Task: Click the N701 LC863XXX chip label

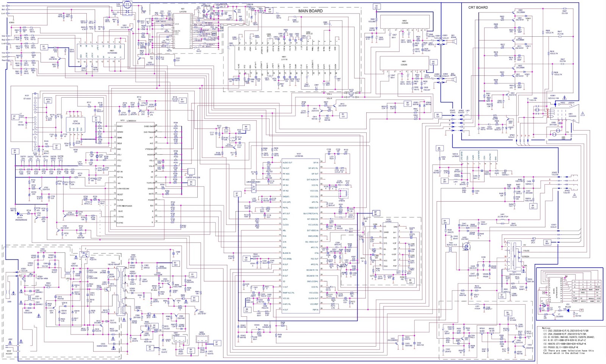Action: pos(128,121)
